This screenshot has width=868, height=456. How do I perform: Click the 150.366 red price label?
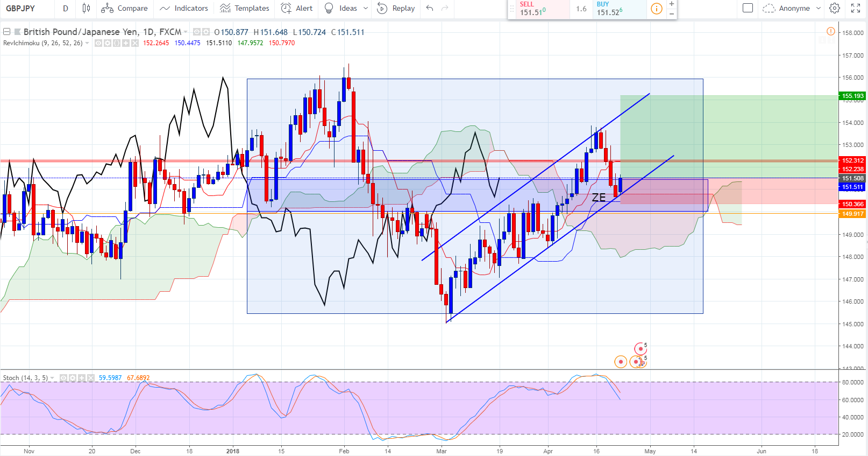pyautogui.click(x=852, y=204)
